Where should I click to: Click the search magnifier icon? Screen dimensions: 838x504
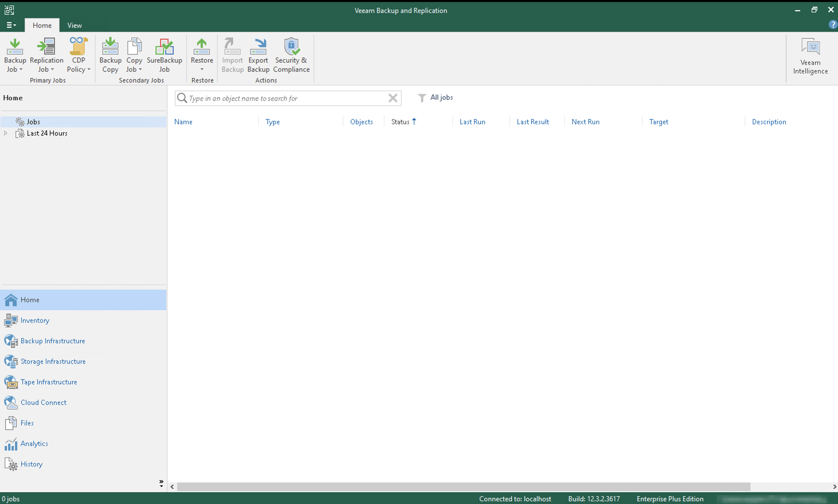(x=182, y=98)
